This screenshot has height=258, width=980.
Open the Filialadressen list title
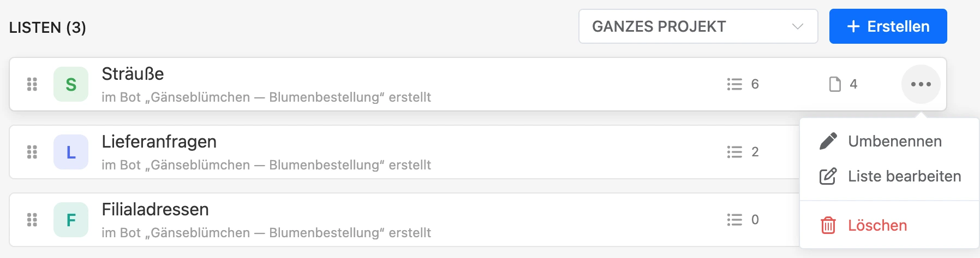tap(155, 209)
